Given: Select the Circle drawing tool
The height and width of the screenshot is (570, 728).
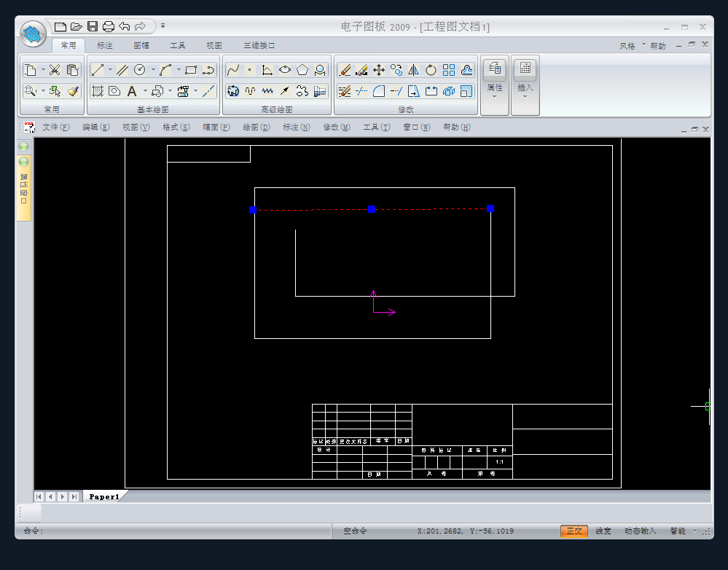Looking at the screenshot, I should pyautogui.click(x=140, y=70).
